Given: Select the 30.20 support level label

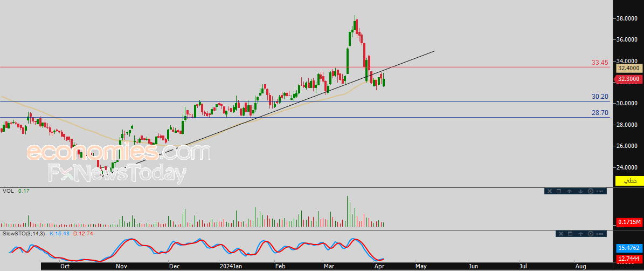Looking at the screenshot, I should [600, 97].
